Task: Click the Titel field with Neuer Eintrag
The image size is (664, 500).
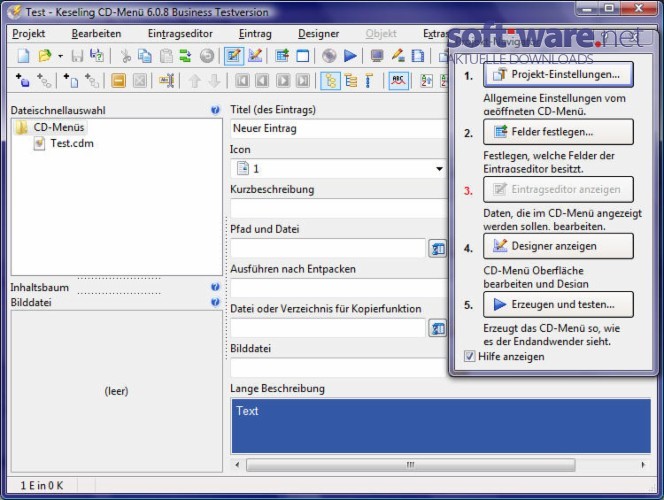Action: [339, 129]
